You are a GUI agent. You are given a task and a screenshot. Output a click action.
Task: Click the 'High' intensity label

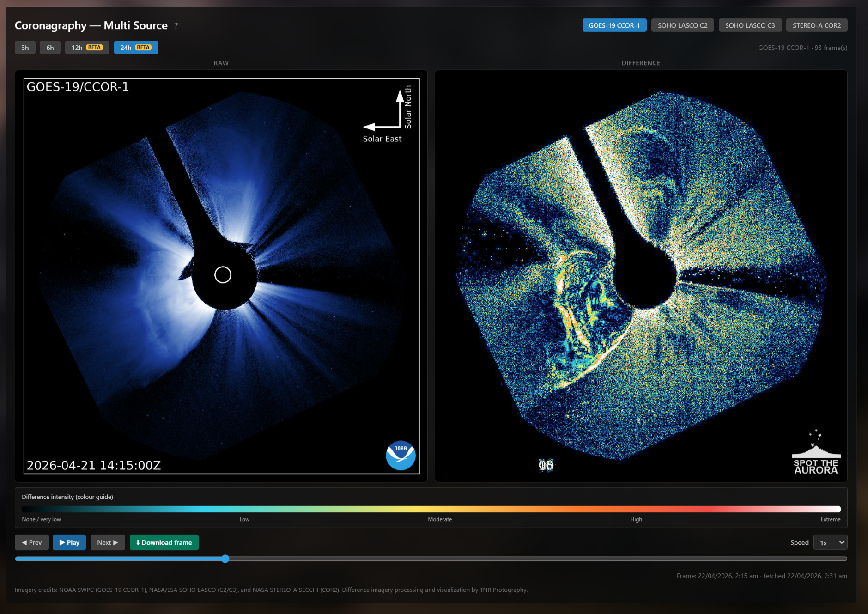point(636,519)
